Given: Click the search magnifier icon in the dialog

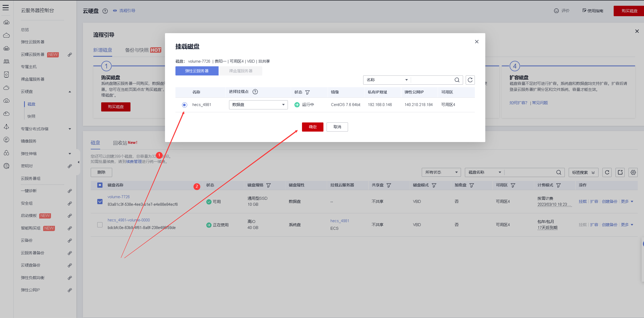Looking at the screenshot, I should (x=457, y=80).
